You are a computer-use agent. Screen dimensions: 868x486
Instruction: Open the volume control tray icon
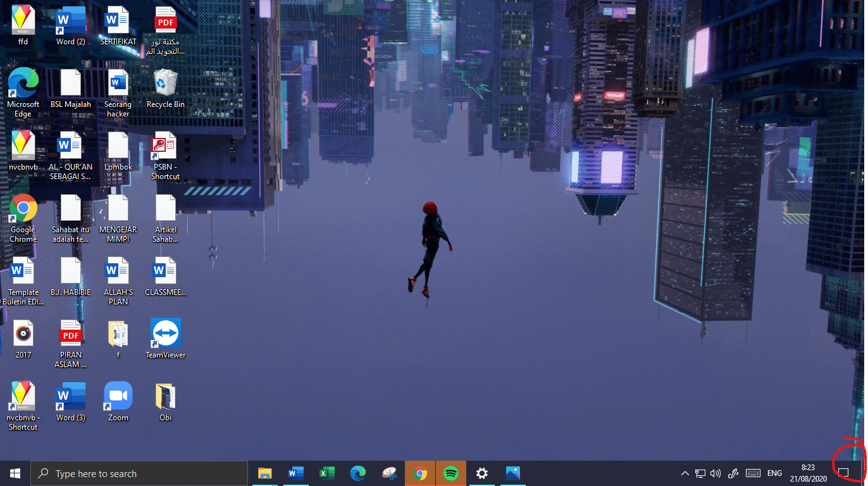coord(716,473)
